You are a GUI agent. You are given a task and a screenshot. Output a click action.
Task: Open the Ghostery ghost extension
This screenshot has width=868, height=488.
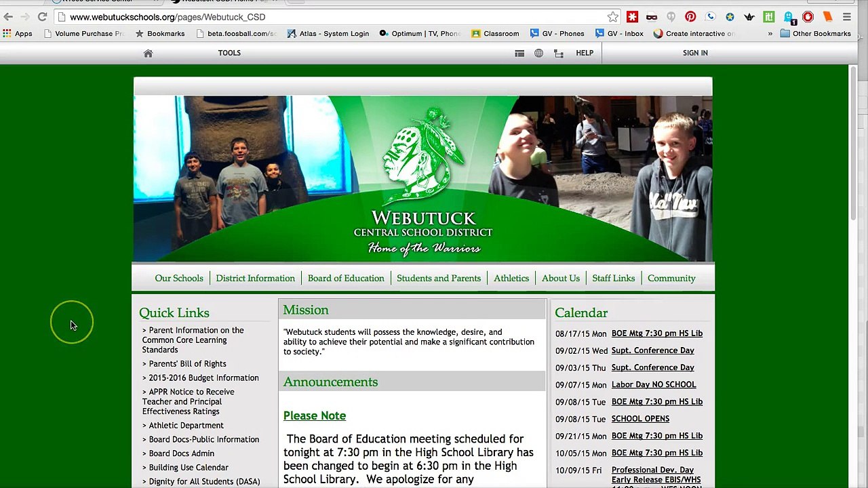coord(789,18)
